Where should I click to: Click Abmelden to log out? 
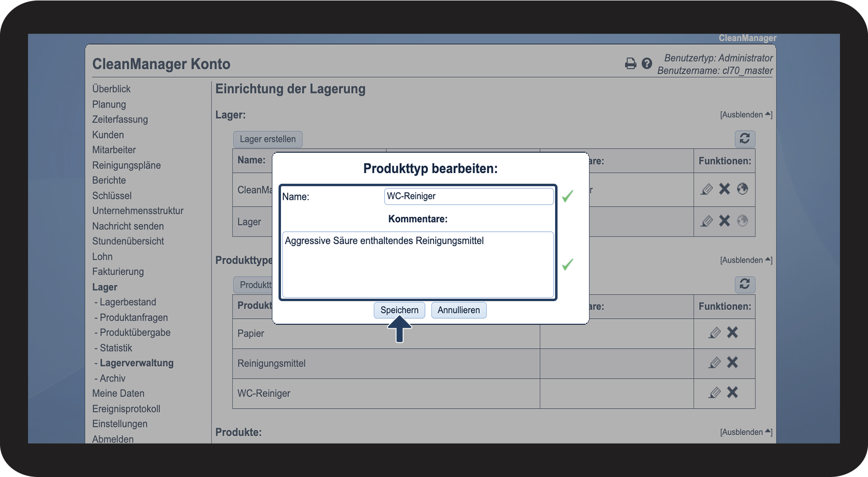[x=113, y=439]
